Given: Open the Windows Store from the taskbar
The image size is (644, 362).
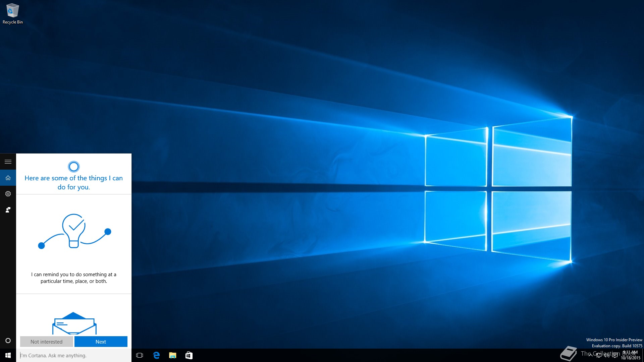Looking at the screenshot, I should pyautogui.click(x=189, y=355).
